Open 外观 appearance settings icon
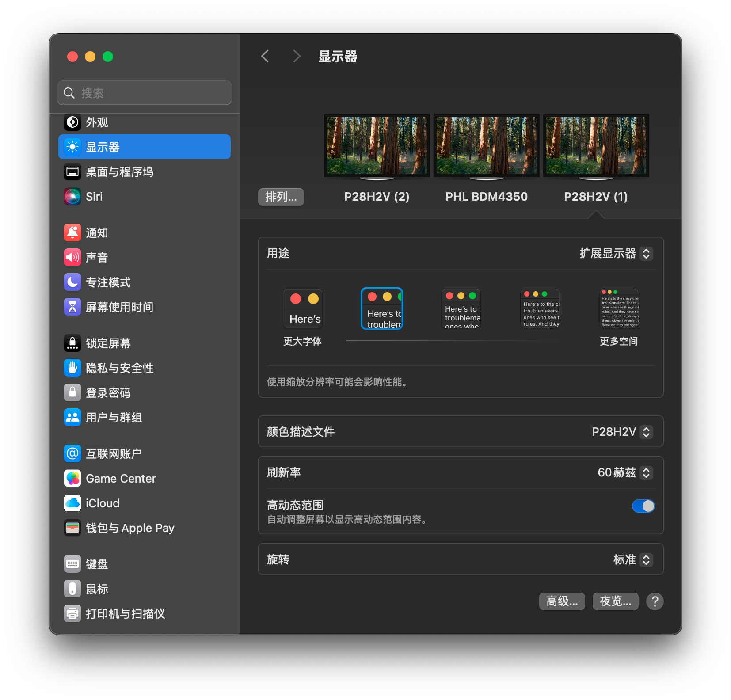This screenshot has height=700, width=731. (x=72, y=122)
